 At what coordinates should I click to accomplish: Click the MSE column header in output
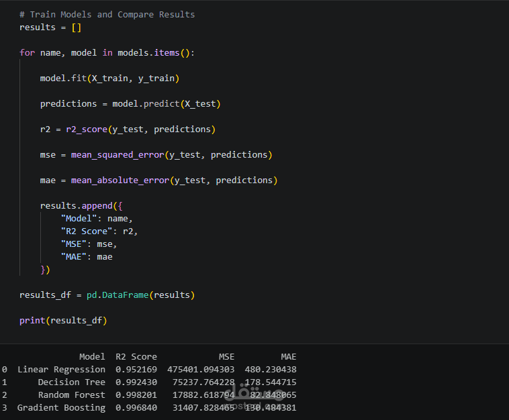[226, 356]
